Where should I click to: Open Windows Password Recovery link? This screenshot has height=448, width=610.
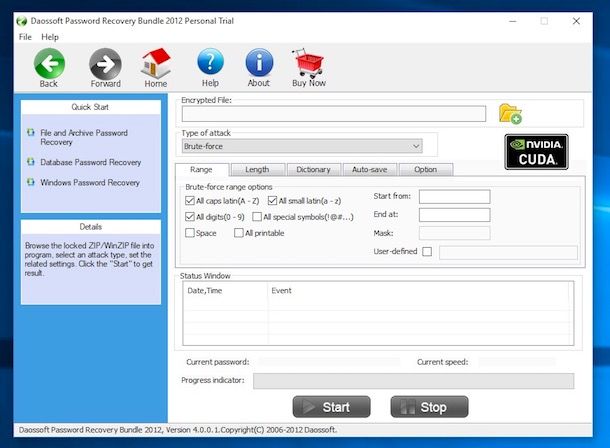point(90,182)
